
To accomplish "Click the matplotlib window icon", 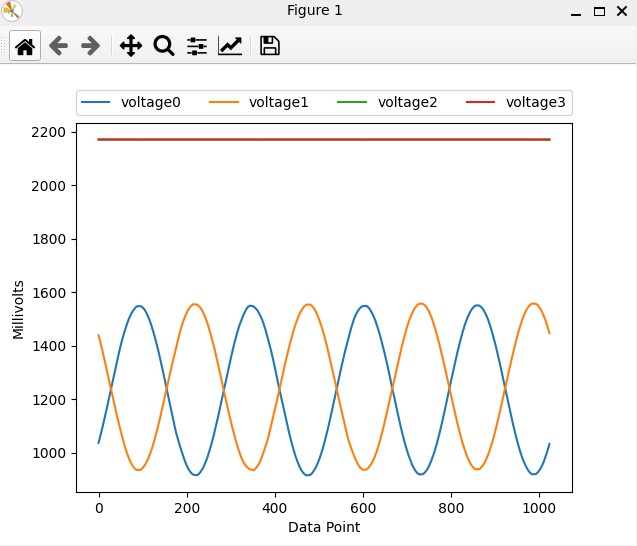I will [11, 11].
